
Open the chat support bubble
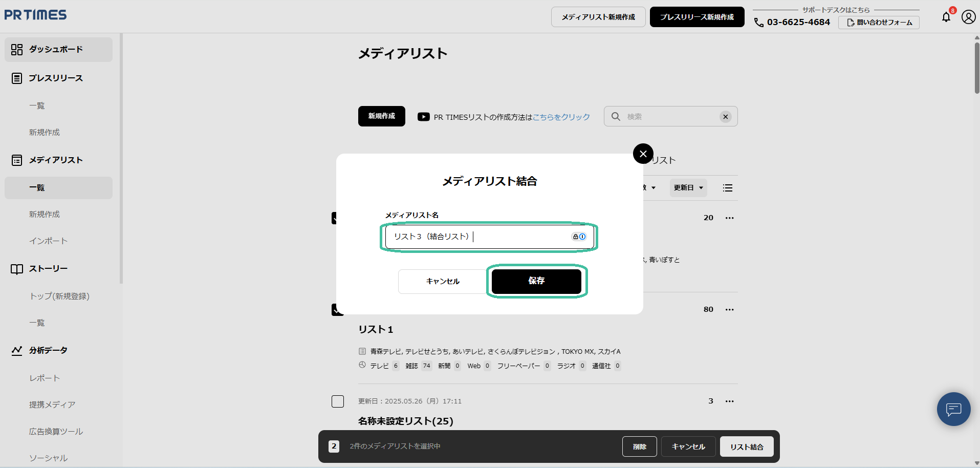click(x=953, y=409)
